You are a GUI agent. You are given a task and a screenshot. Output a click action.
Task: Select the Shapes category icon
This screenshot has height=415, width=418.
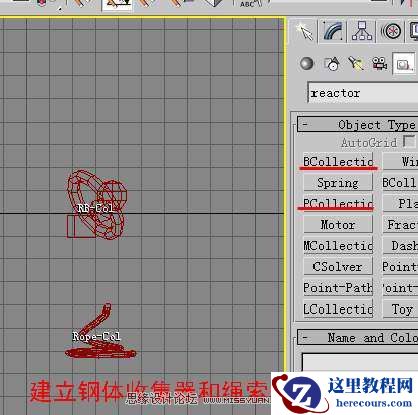pos(332,63)
